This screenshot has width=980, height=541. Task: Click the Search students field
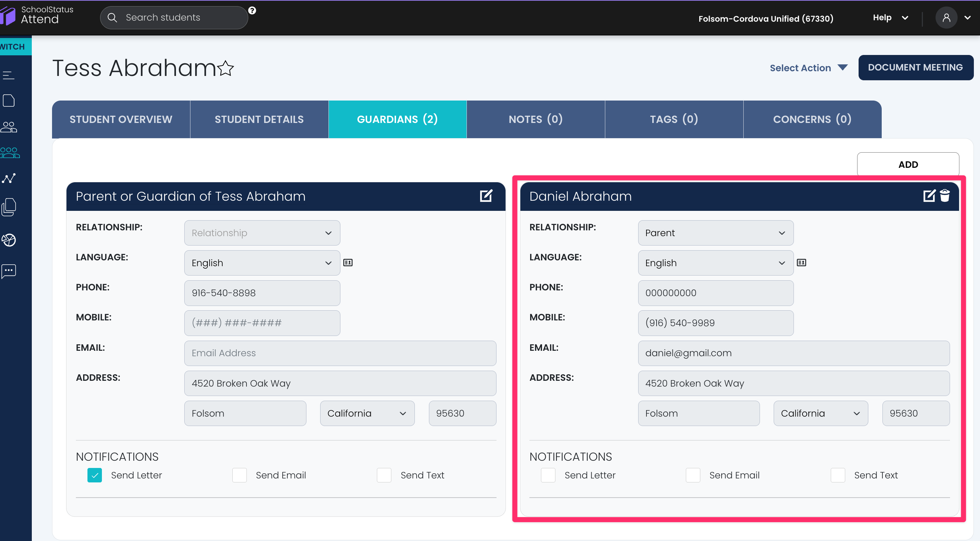[x=179, y=17]
